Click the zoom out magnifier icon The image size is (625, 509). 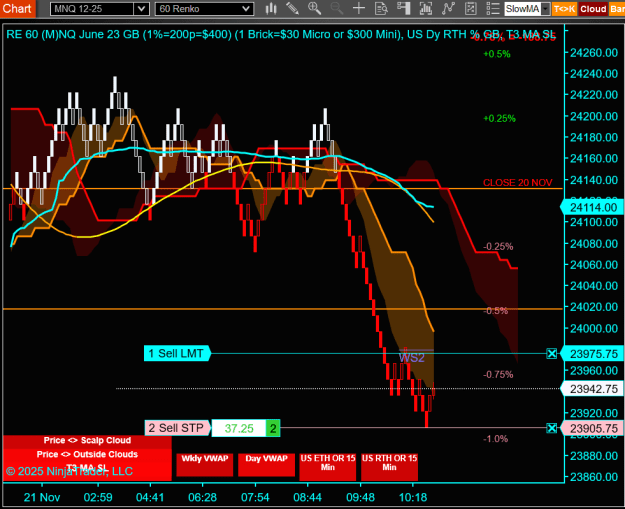pos(337,8)
